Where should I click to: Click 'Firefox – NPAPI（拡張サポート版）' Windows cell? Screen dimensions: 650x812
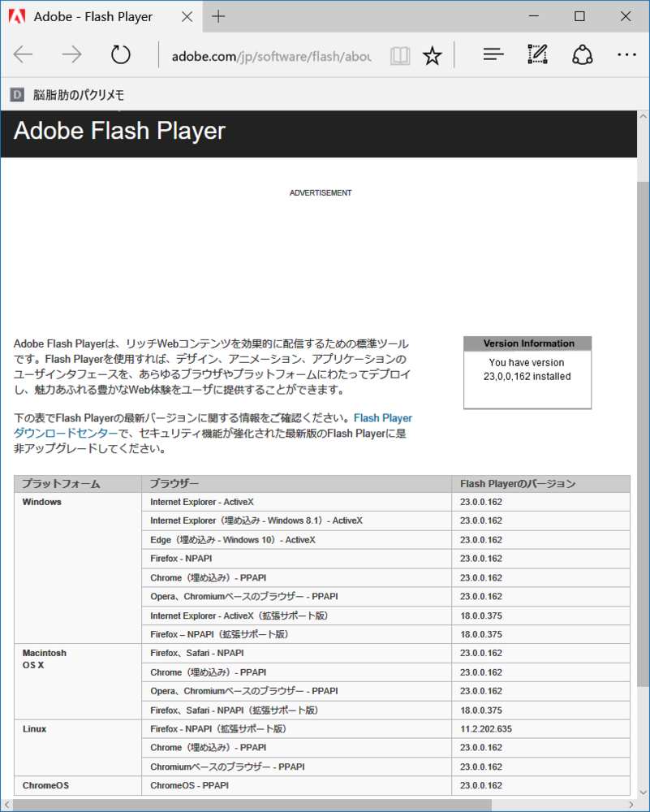click(296, 634)
